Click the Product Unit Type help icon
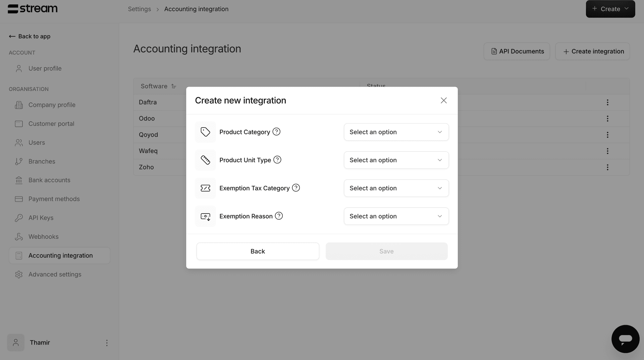 click(x=277, y=160)
